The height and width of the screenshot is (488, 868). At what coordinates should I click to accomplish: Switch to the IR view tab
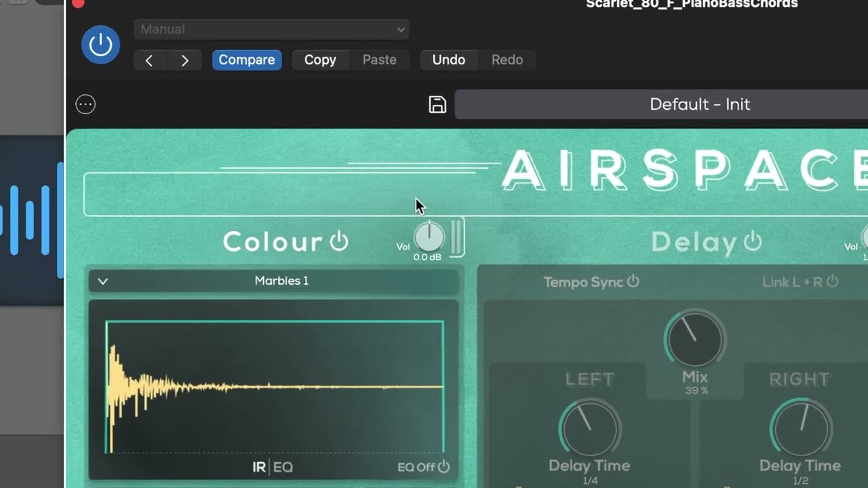click(x=259, y=468)
